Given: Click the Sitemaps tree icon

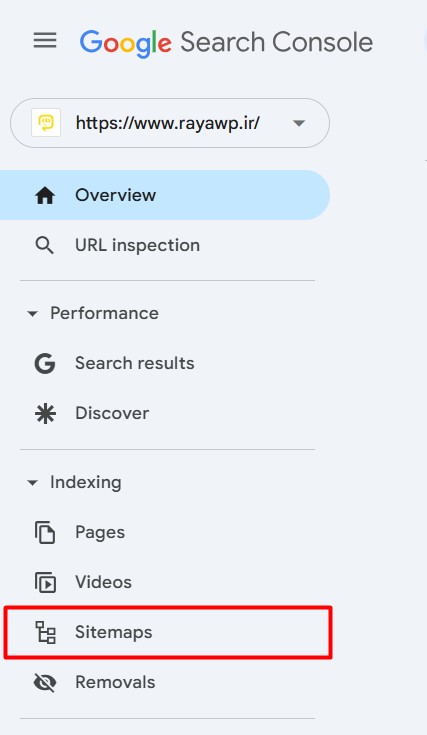Looking at the screenshot, I should pos(45,632).
